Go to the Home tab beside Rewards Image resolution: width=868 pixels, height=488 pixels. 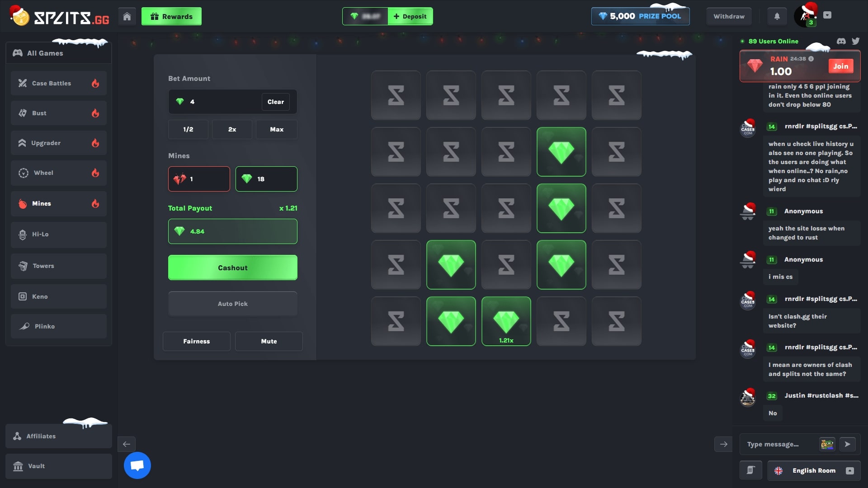tap(127, 16)
